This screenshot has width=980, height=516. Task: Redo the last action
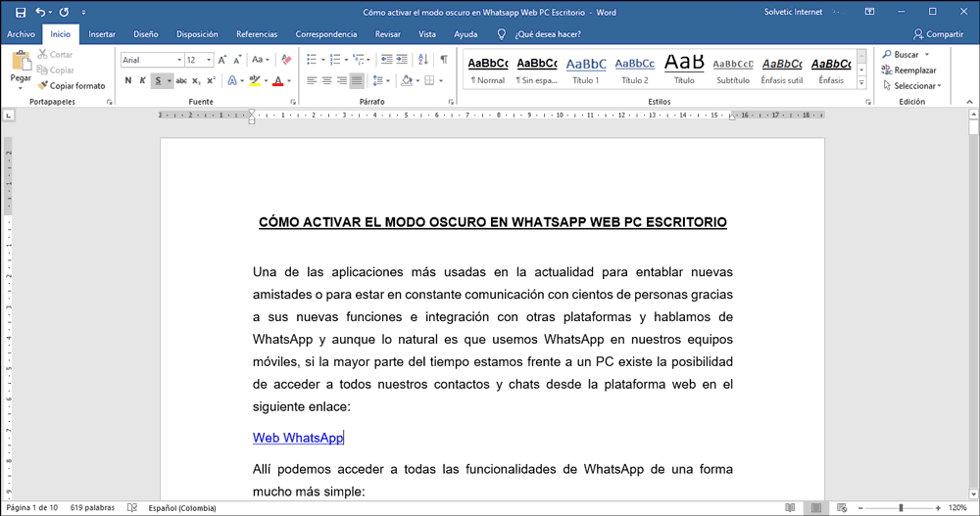(64, 13)
